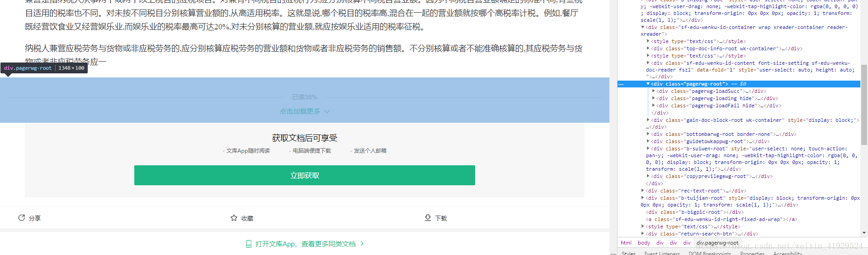Expand the b-suiwen-root div node
The height and width of the screenshot is (255, 868).
(648, 149)
